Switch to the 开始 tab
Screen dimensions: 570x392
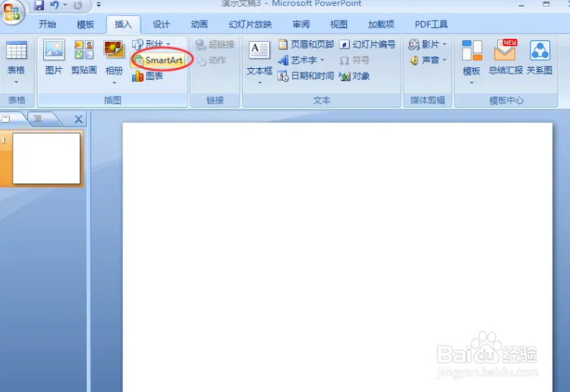[x=48, y=24]
